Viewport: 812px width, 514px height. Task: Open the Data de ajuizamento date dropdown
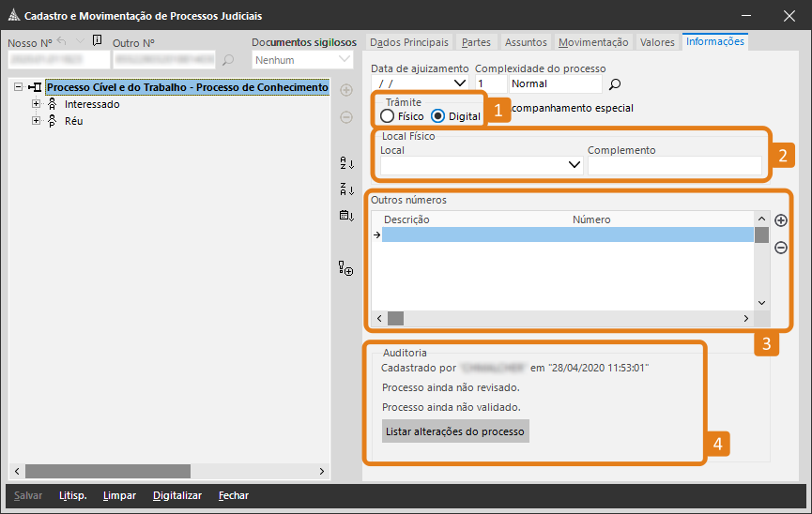[x=460, y=83]
